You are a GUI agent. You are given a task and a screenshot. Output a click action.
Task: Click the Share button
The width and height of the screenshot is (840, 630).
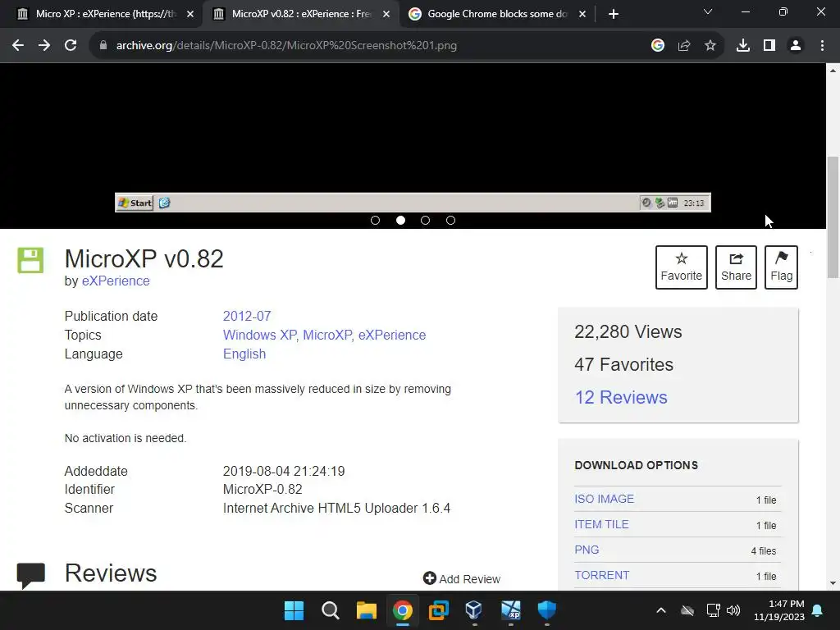736,267
